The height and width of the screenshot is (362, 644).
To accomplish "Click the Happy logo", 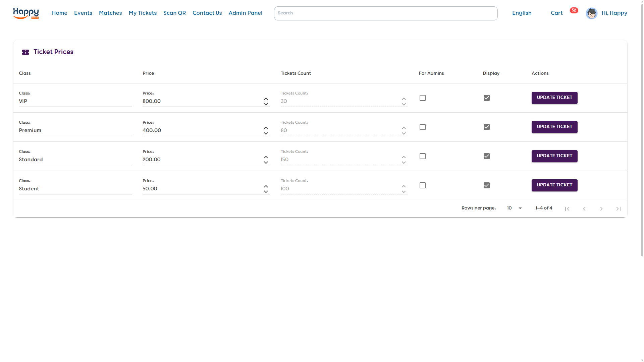I will point(26,13).
